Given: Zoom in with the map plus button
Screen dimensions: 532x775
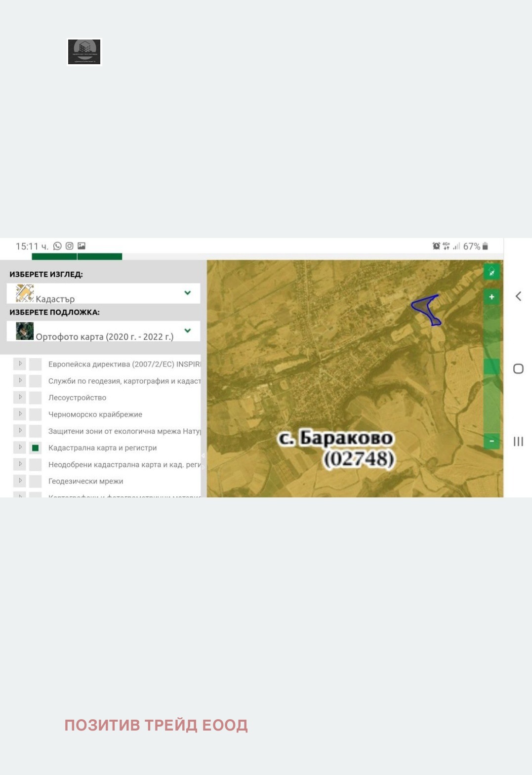Looking at the screenshot, I should (x=491, y=297).
